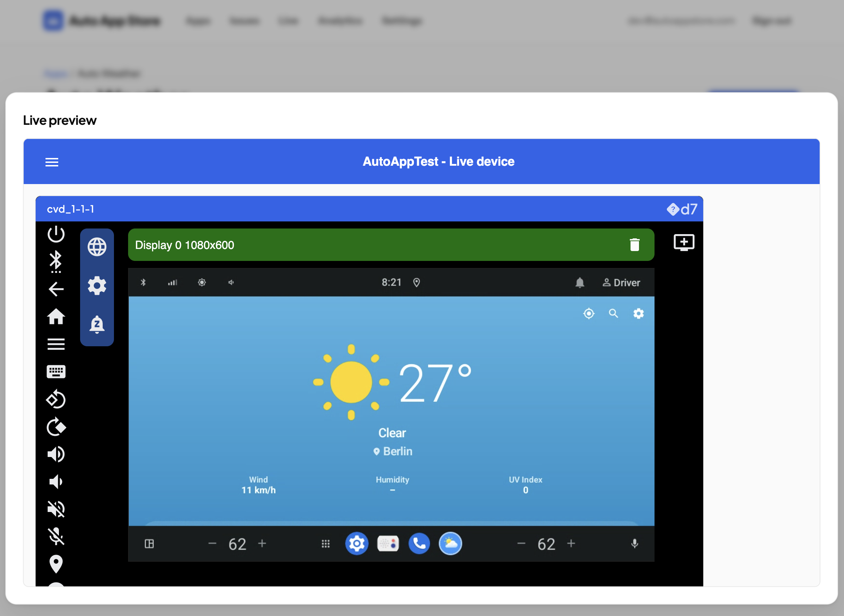Tap the Bluetooth status icon in car status bar
The height and width of the screenshot is (616, 844).
coord(143,282)
